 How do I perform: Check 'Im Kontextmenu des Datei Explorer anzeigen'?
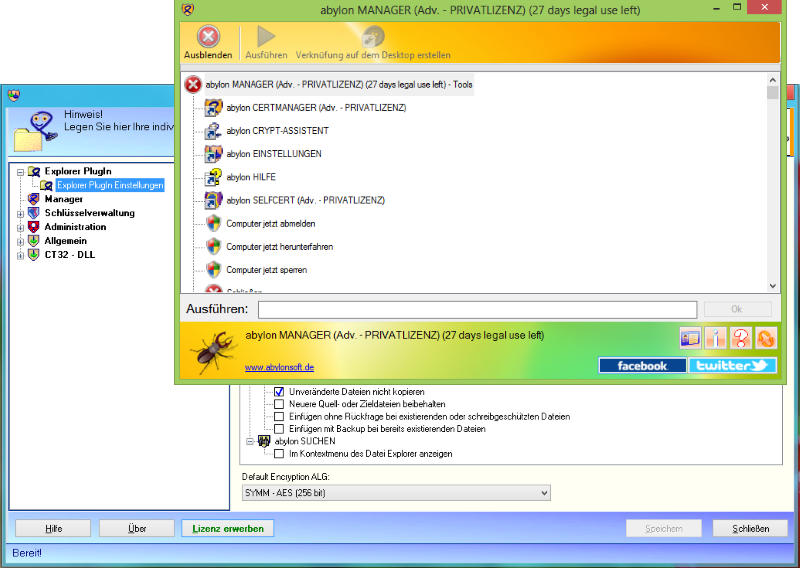tap(279, 454)
